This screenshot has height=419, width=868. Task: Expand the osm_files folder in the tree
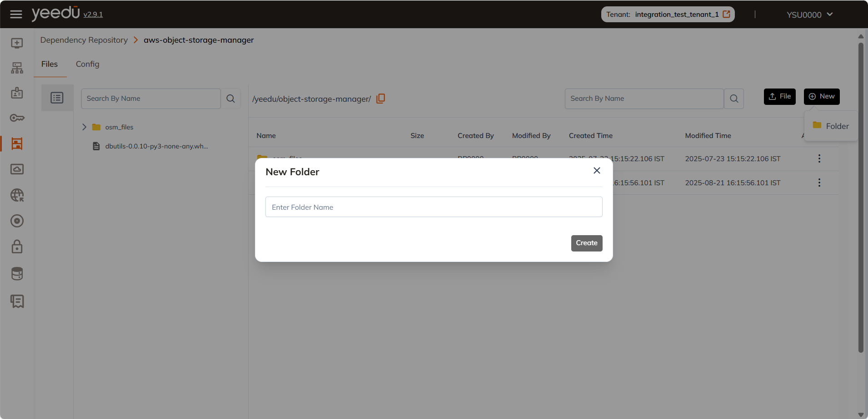click(x=84, y=127)
